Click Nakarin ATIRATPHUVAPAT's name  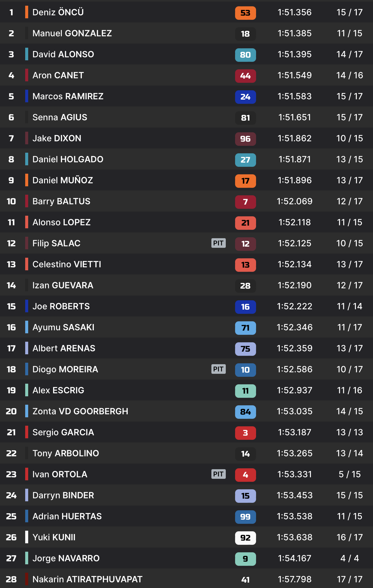(87, 579)
